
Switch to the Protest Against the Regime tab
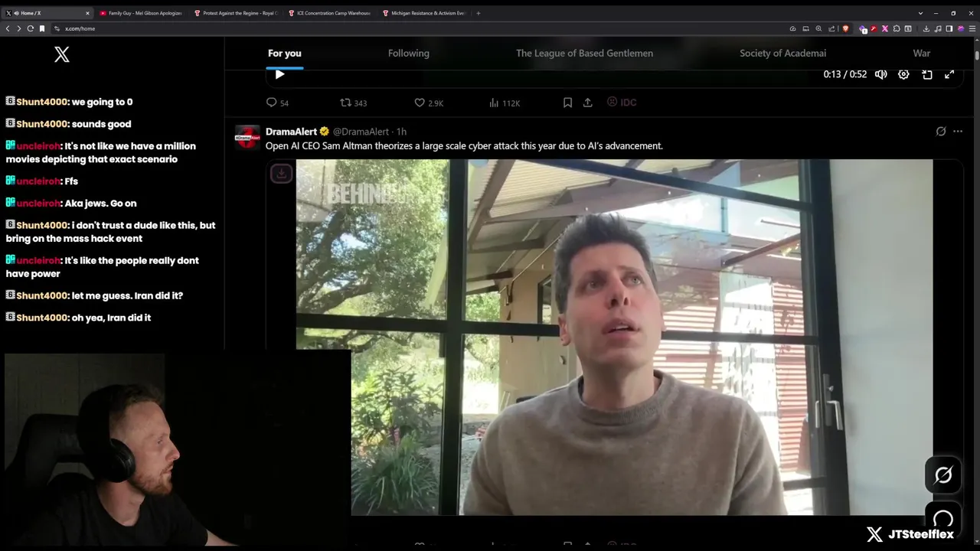point(235,13)
